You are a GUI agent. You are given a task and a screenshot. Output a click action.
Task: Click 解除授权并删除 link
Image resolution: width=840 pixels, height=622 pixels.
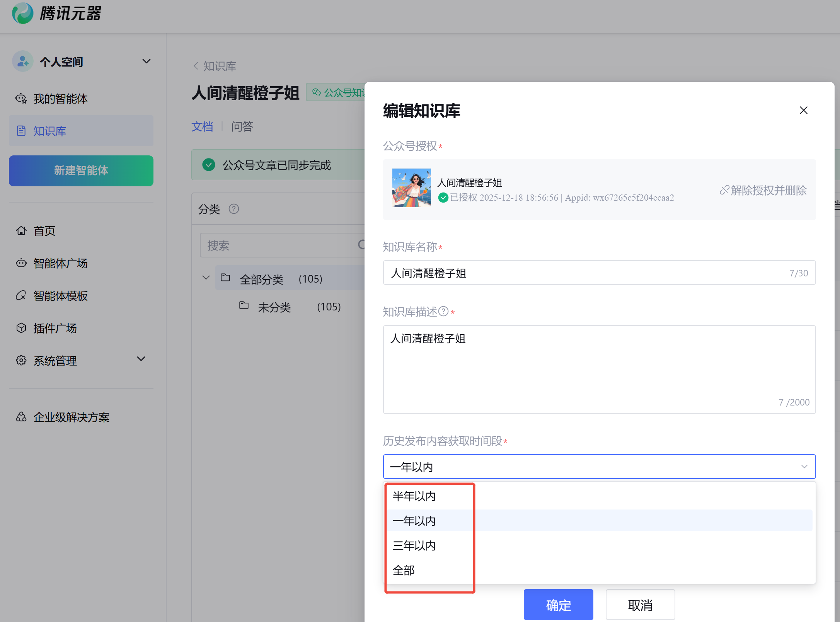pos(763,190)
